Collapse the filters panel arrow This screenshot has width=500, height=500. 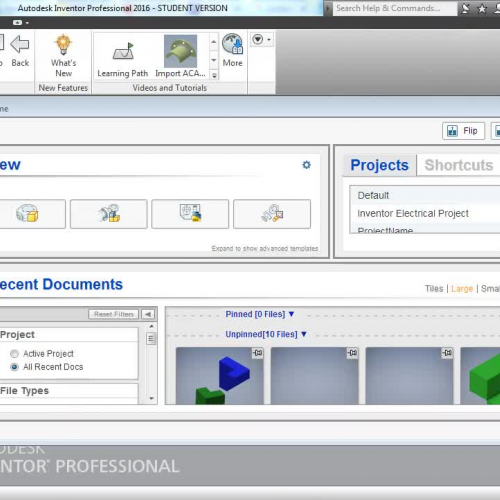point(148,314)
